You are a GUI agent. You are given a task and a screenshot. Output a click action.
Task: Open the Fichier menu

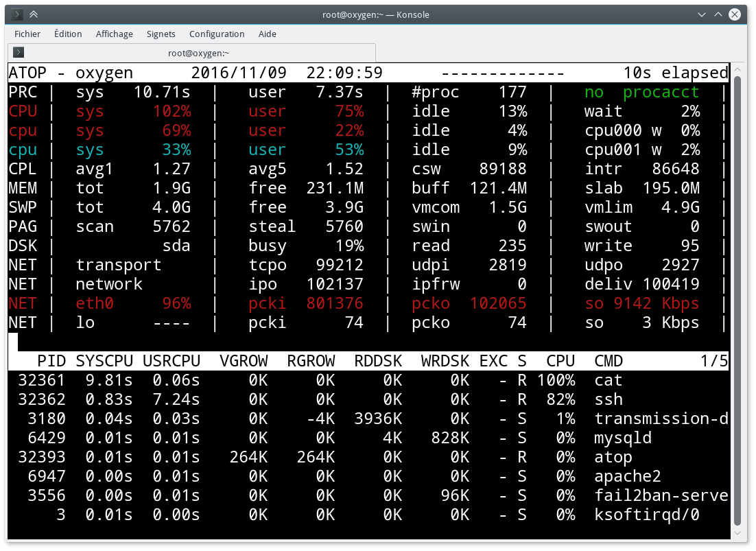pyautogui.click(x=27, y=34)
